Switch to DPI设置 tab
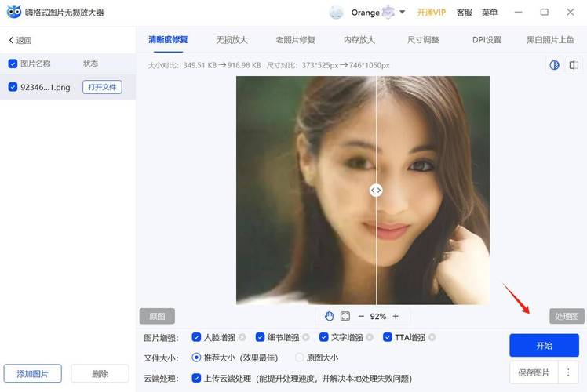The width and height of the screenshot is (587, 392). click(x=487, y=40)
